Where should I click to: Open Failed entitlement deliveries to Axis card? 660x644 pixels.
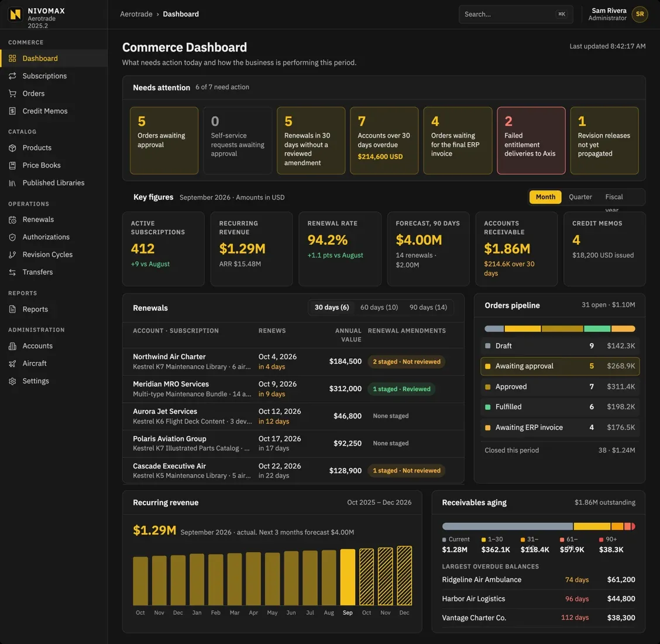click(x=531, y=141)
